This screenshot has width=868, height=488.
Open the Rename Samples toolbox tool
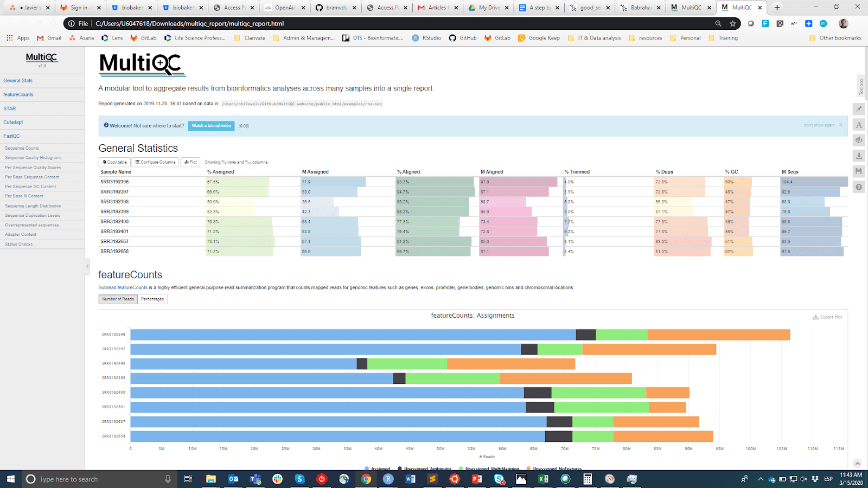859,124
